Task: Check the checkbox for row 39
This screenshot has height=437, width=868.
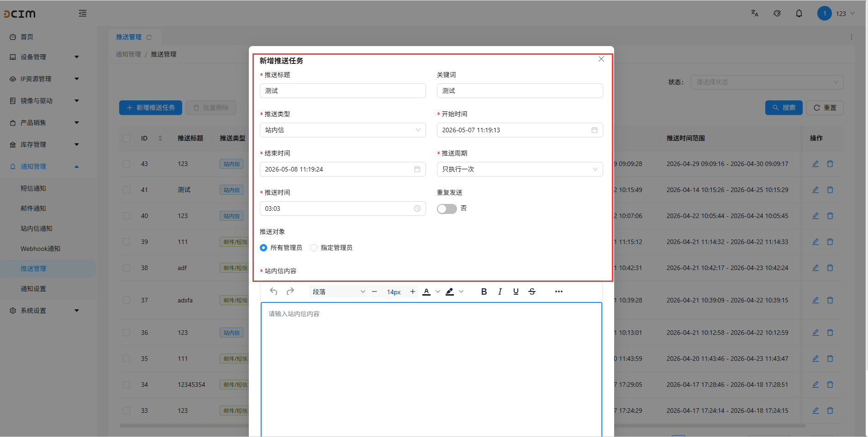Action: [126, 242]
